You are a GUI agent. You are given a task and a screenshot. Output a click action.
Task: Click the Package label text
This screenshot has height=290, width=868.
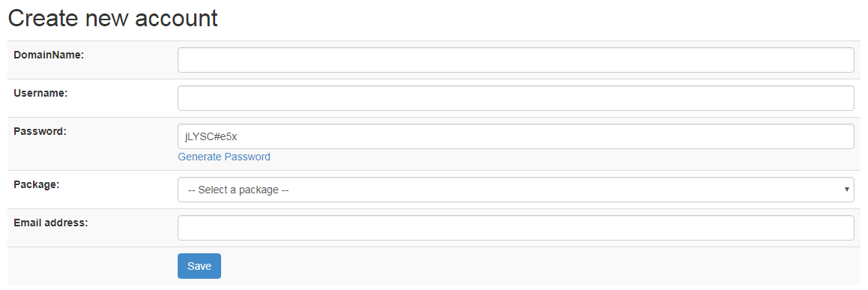coord(37,184)
